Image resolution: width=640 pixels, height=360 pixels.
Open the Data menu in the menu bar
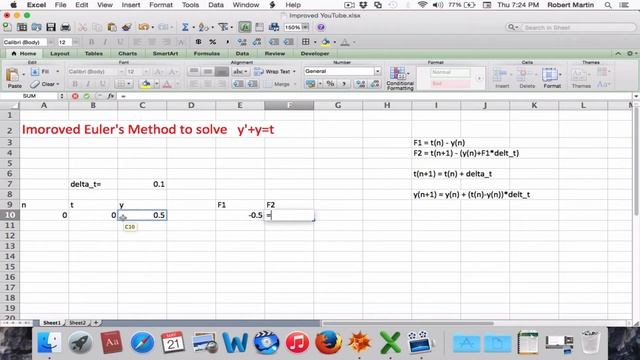216,5
